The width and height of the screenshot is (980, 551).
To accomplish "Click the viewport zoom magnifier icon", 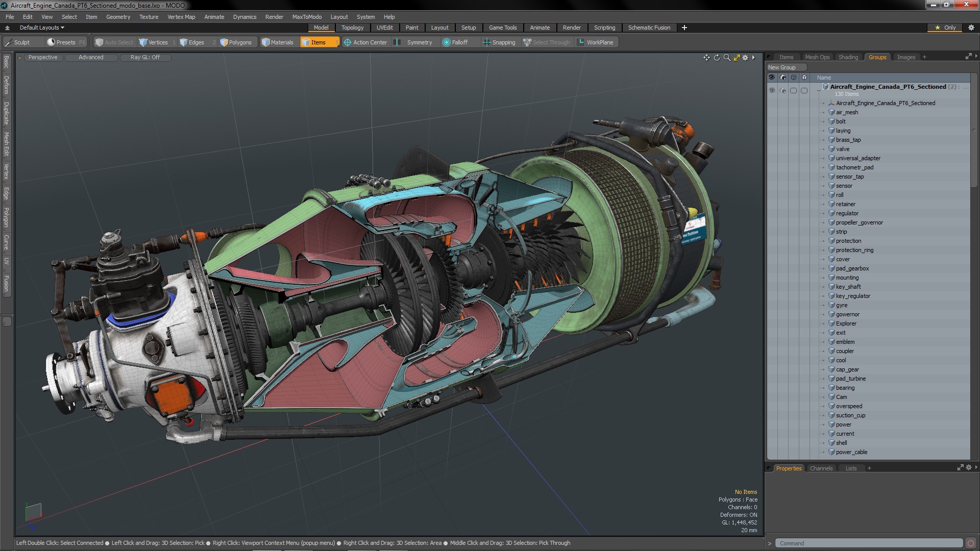I will [x=727, y=58].
